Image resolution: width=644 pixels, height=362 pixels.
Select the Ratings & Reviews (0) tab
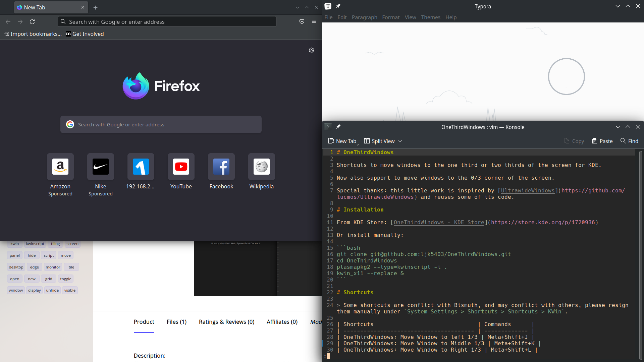coord(227,322)
